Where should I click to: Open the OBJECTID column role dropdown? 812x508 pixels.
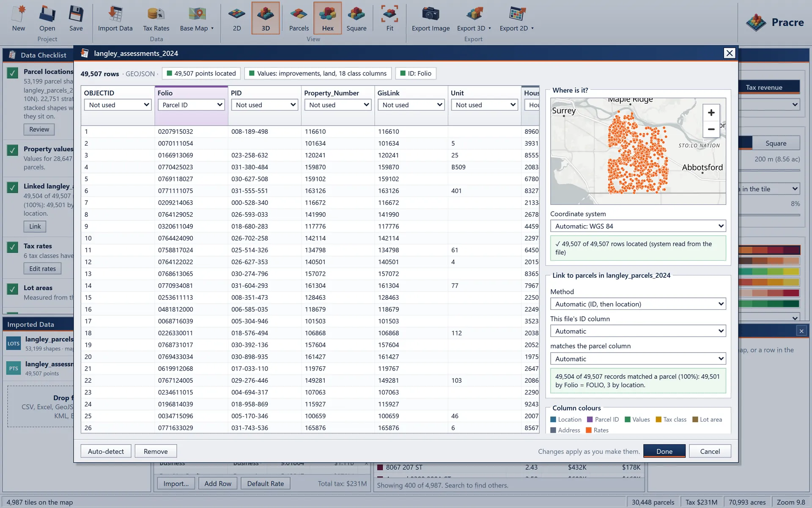118,105
